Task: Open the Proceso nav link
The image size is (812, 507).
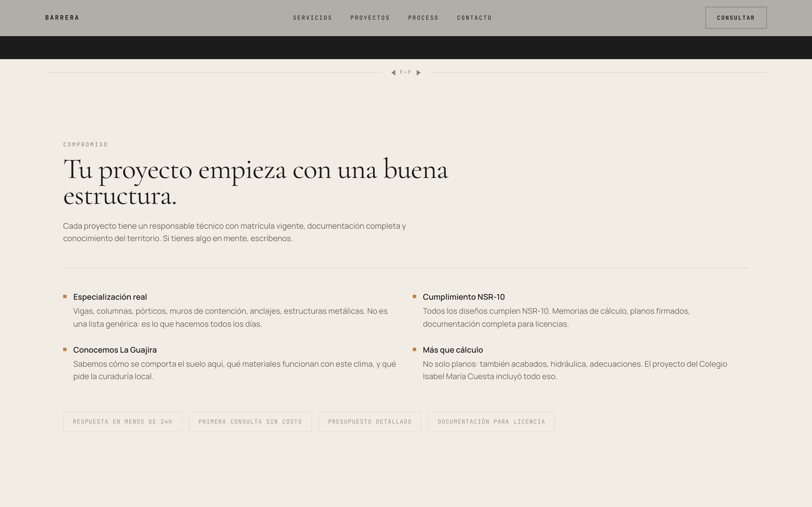Action: (423, 18)
